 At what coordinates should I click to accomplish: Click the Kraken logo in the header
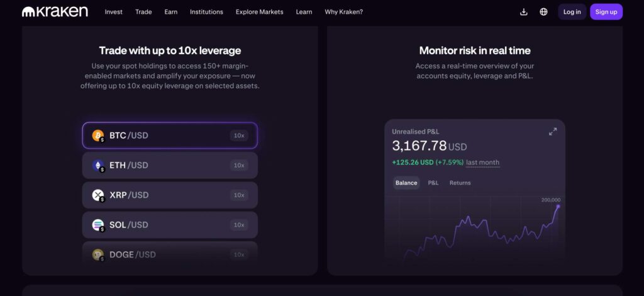point(55,12)
